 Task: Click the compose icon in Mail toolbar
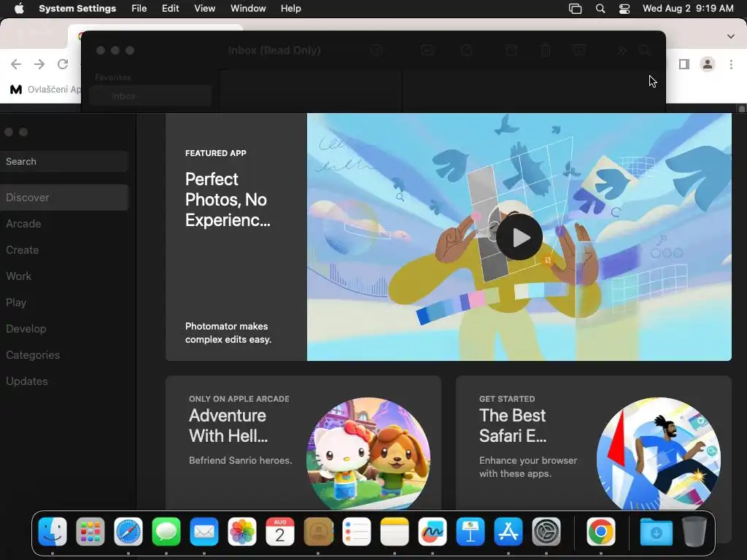(466, 50)
